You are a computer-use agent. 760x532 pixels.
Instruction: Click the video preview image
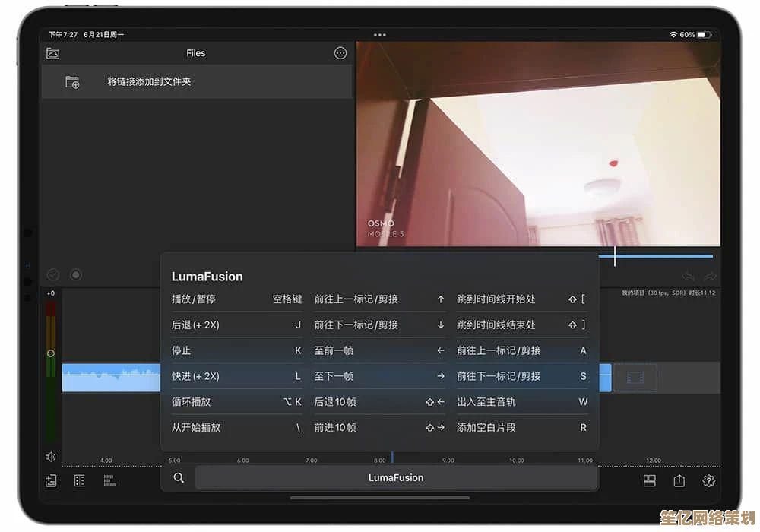[538, 144]
